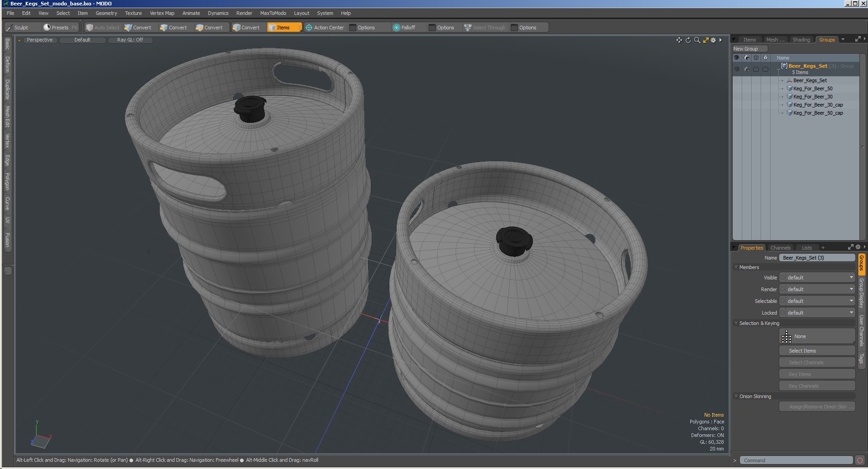Select the Keg_For_Beer_30 tree item
Image resolution: width=868 pixels, height=469 pixels.
(813, 97)
